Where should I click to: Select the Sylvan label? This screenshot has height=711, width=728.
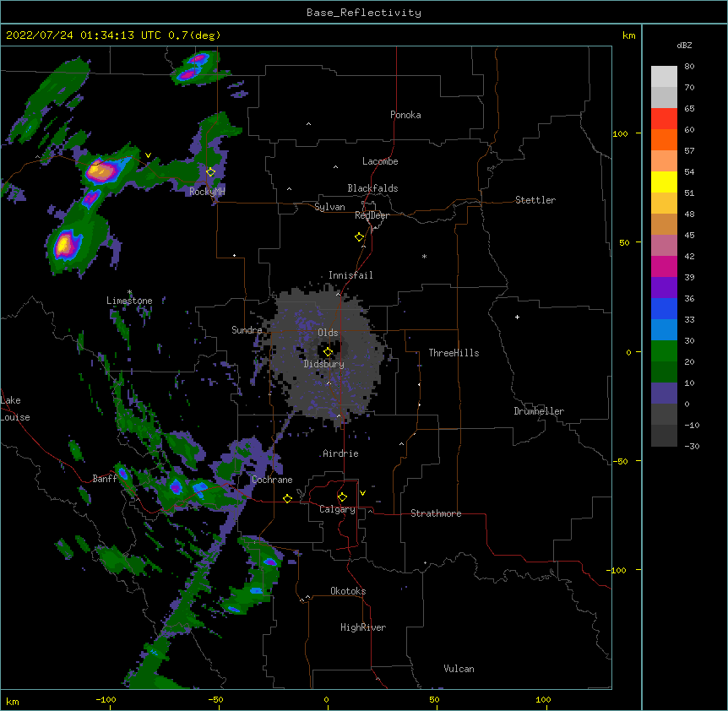point(329,207)
